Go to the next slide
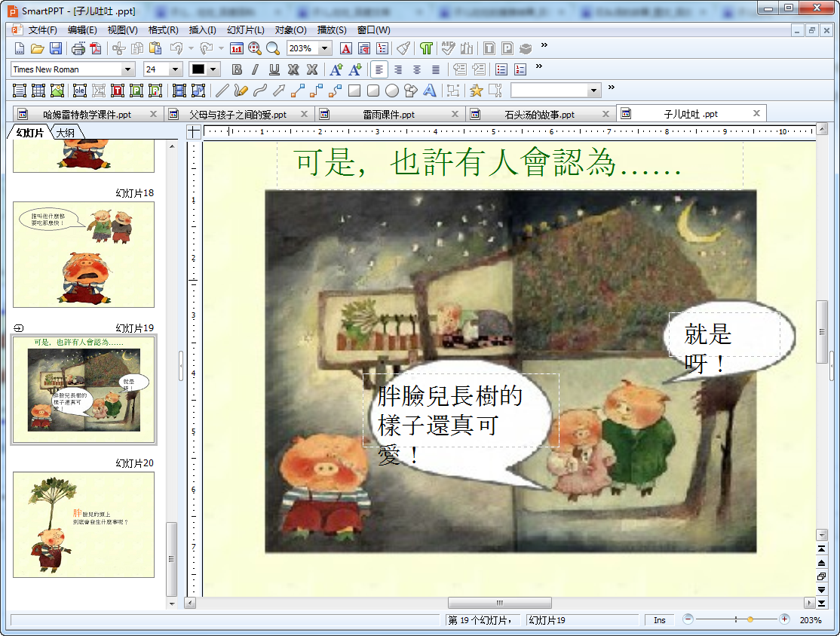 821,589
